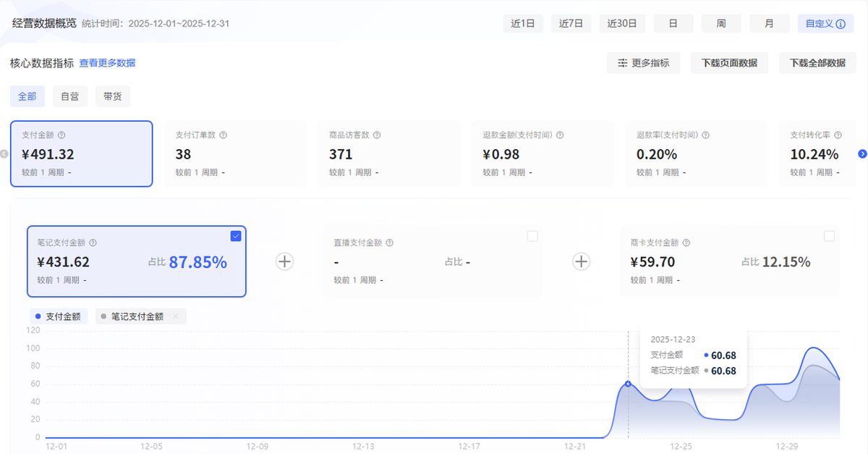
Task: Click plus icon before 直播支付金额 card
Action: click(x=284, y=261)
